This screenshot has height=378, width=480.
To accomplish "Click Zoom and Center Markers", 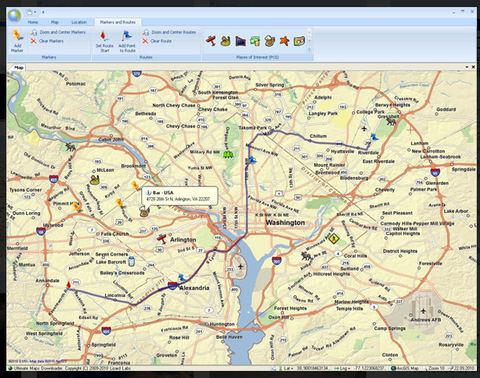I will (58, 32).
